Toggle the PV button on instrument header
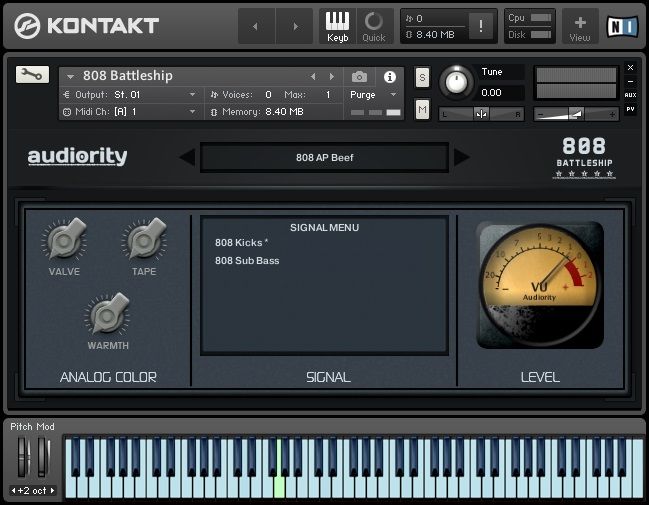This screenshot has width=649, height=505. click(630, 109)
